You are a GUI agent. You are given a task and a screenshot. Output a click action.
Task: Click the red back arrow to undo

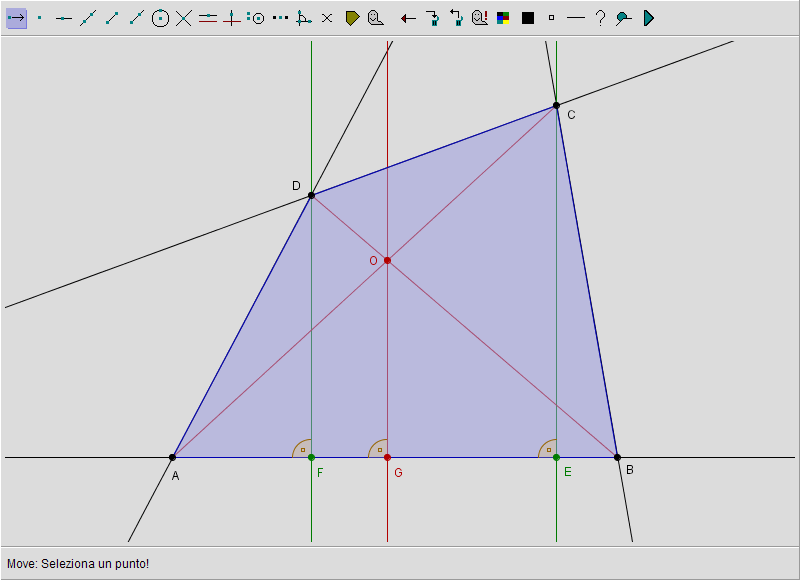point(408,18)
